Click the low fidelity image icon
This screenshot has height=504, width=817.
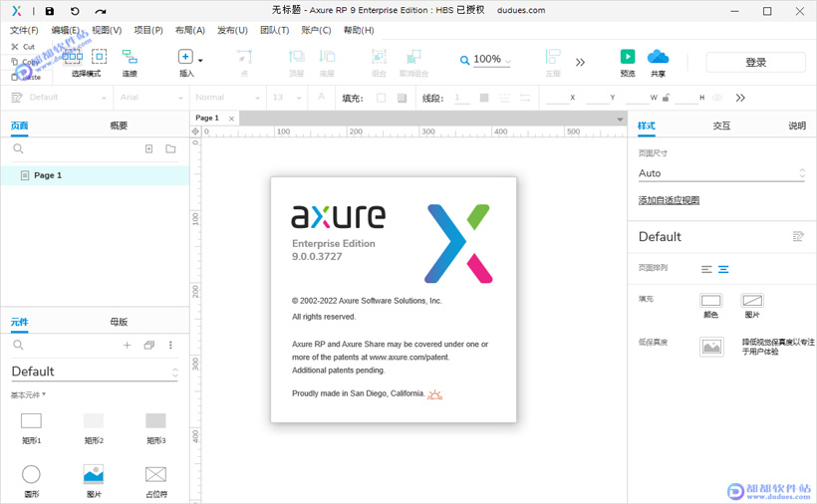pyautogui.click(x=711, y=347)
